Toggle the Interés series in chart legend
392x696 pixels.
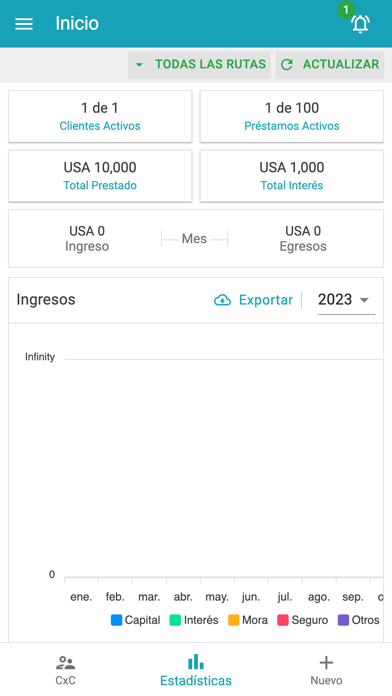point(194,620)
